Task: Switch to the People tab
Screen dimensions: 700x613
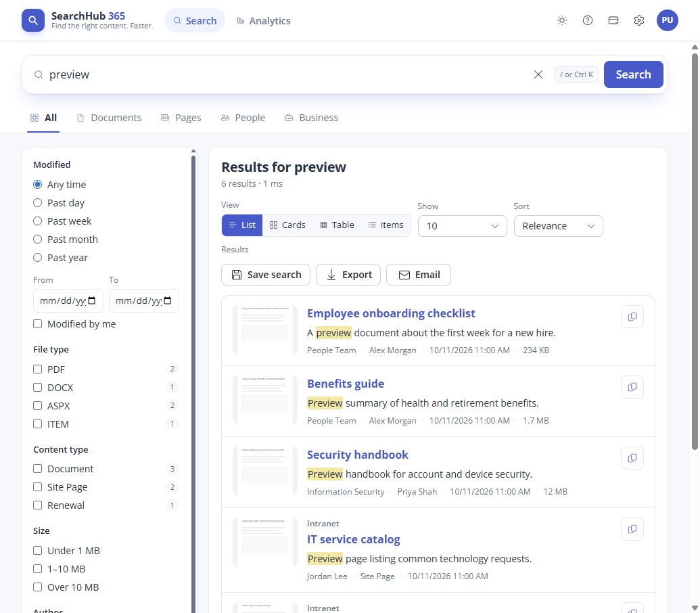Action: pos(243,118)
